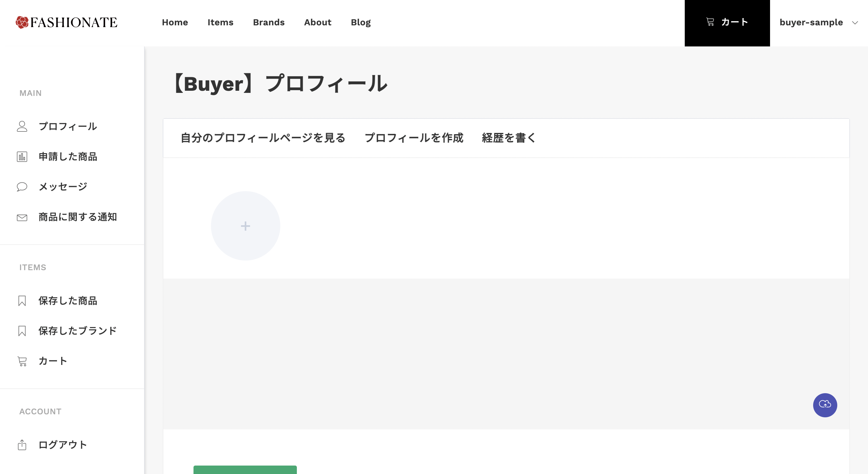This screenshot has width=868, height=474.
Task: Click the black カート header button
Action: coord(727,22)
